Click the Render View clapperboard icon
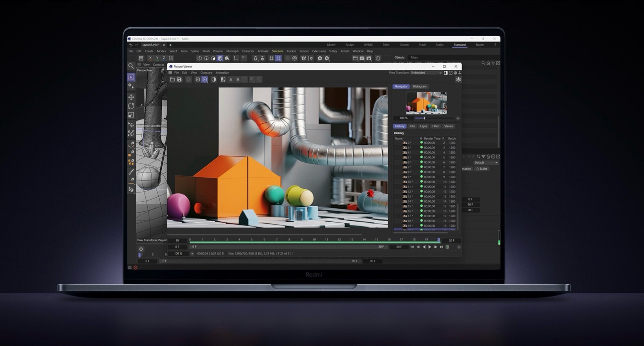Viewport: 644px width, 346px height. (355, 58)
